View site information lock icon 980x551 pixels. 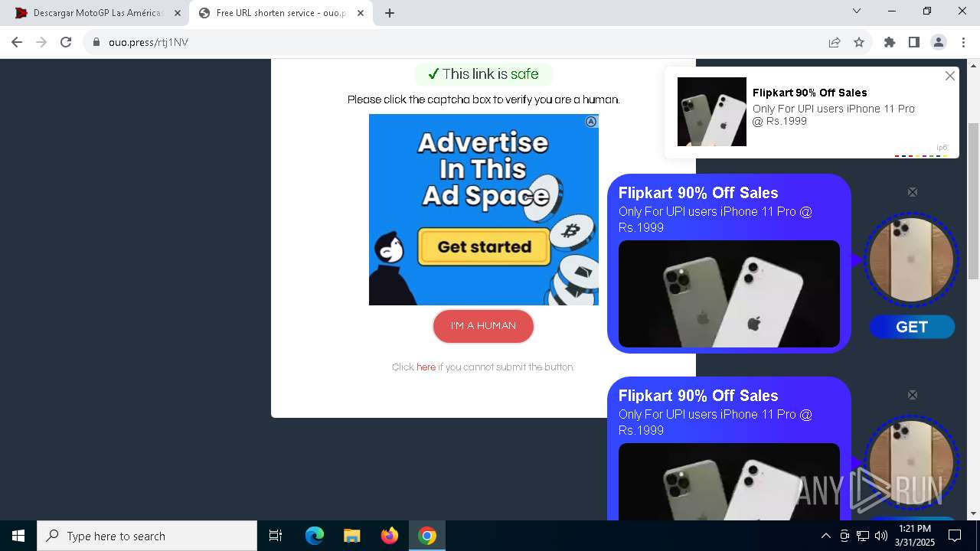tap(96, 42)
